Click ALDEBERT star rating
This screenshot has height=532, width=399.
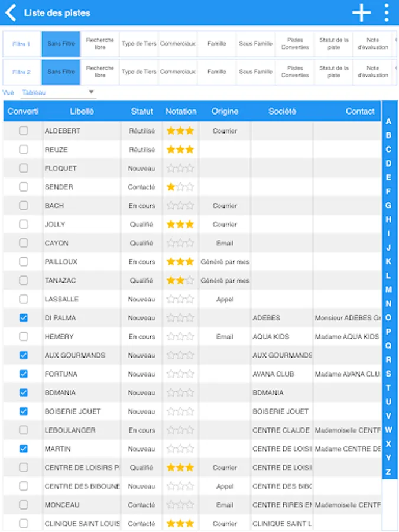[x=180, y=131]
